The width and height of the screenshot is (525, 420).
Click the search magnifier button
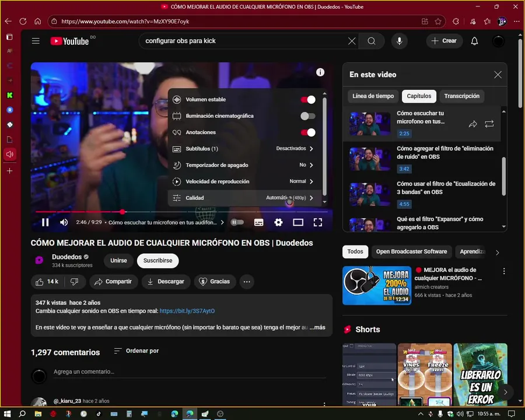pyautogui.click(x=372, y=41)
